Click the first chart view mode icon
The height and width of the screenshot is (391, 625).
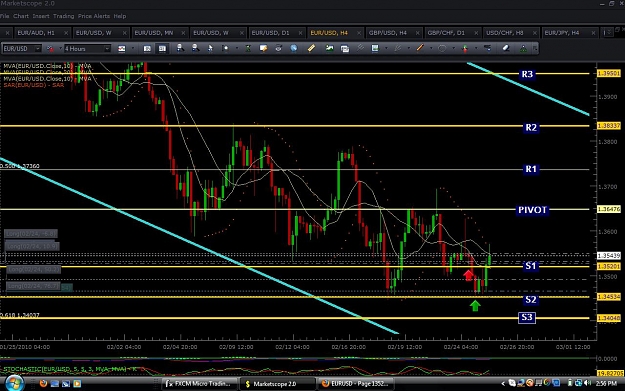click(x=147, y=49)
